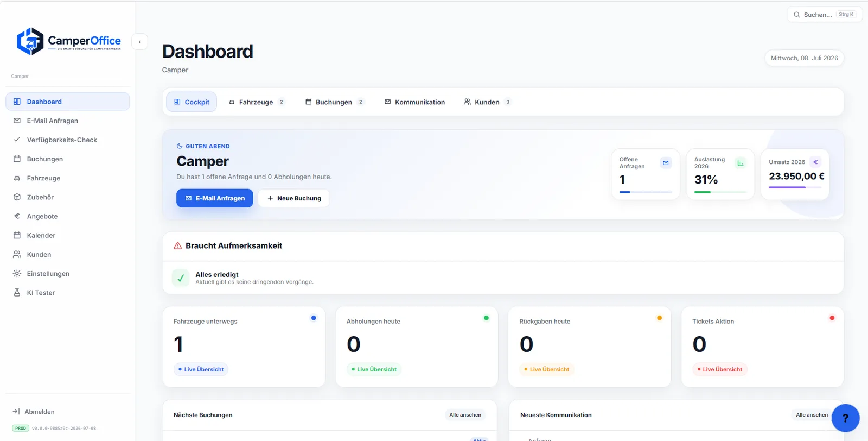Open Einstellungen via the gear icon
The width and height of the screenshot is (868, 441).
pyautogui.click(x=17, y=274)
